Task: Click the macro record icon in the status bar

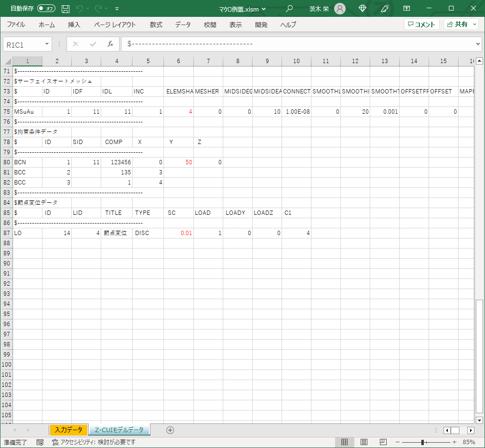Action: (40, 442)
